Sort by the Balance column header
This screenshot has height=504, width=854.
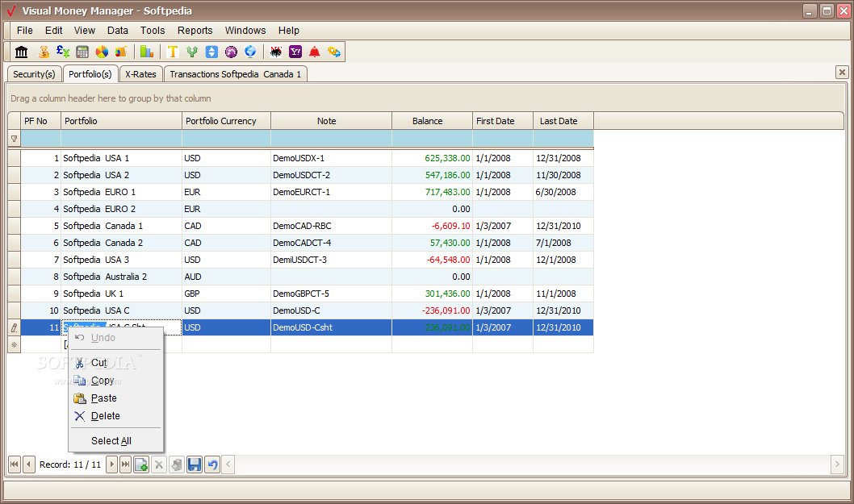tap(432, 121)
